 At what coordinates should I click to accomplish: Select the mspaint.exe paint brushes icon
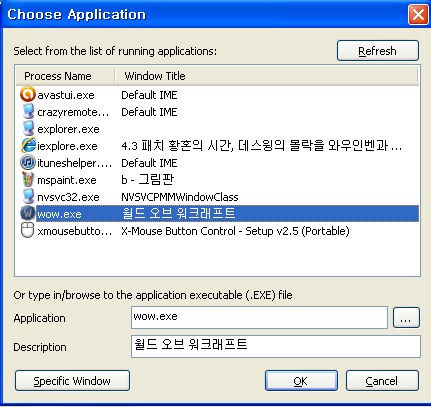[28, 179]
